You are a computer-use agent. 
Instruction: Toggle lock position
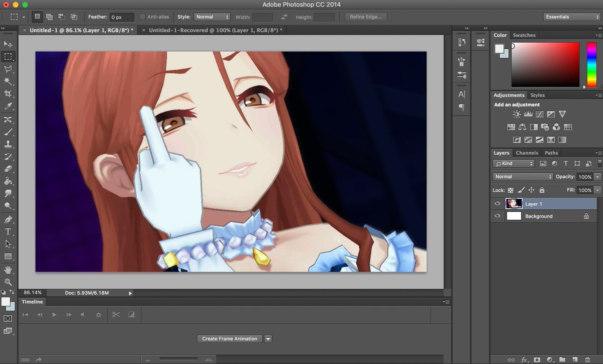pyautogui.click(x=531, y=190)
